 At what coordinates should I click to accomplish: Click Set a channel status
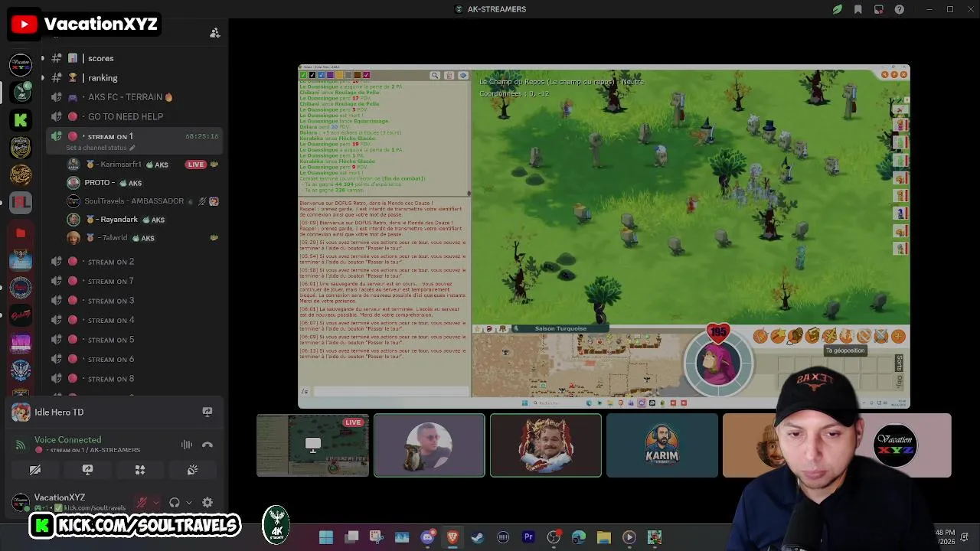(x=100, y=148)
